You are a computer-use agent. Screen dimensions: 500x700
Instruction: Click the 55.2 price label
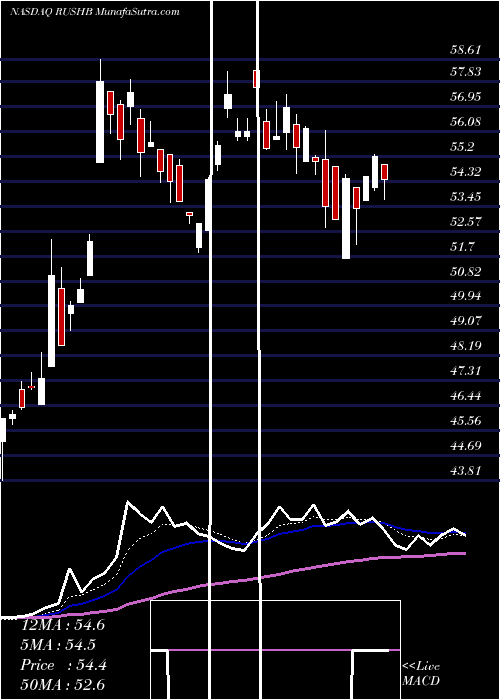coord(462,146)
